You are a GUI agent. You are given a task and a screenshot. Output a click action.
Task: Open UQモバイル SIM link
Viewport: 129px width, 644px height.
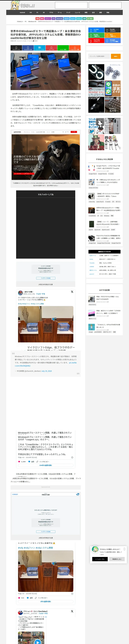[93, 255]
